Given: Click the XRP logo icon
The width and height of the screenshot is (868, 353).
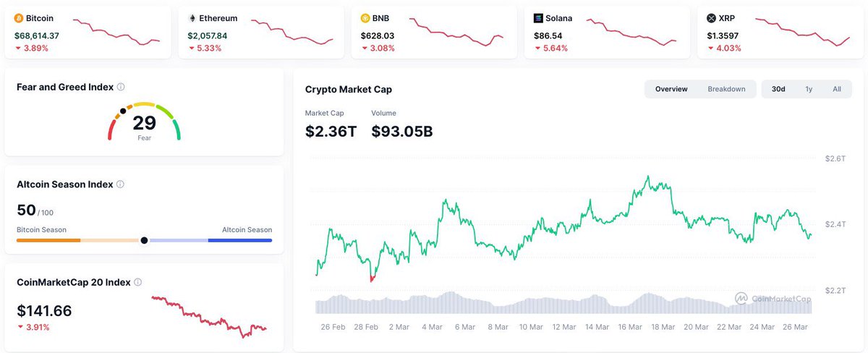Looking at the screenshot, I should (x=711, y=18).
